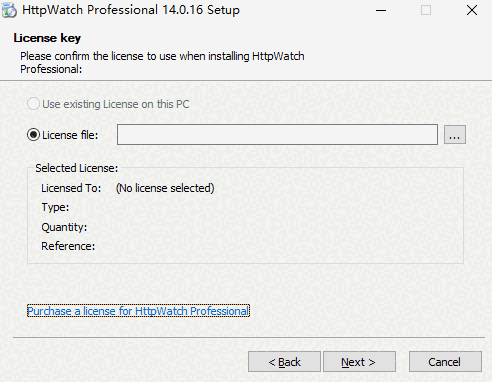
Task: Click the 'HttpWatch Professional 14.0.16 Setup' title text
Action: [x=131, y=10]
